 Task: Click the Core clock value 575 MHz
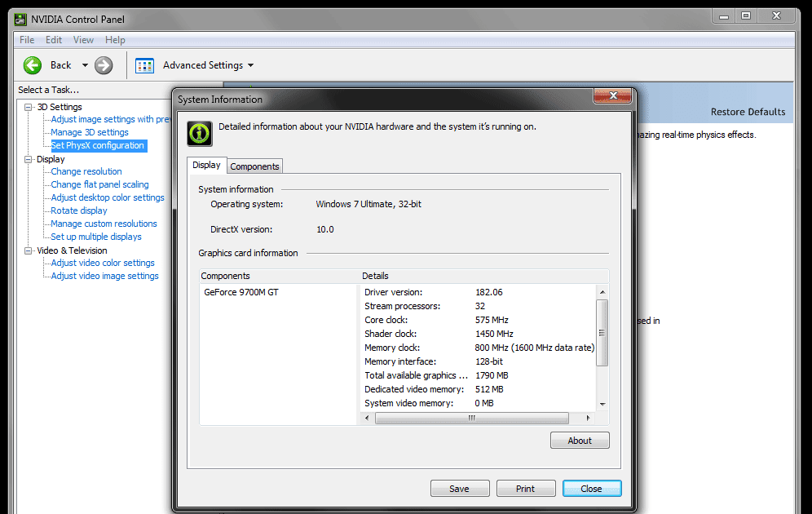(492, 320)
